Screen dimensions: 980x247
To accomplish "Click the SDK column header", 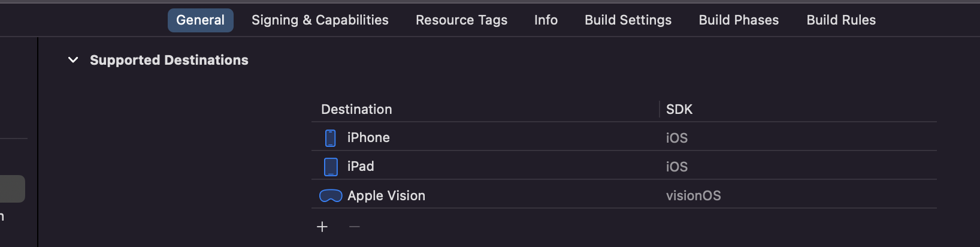I will (x=679, y=110).
